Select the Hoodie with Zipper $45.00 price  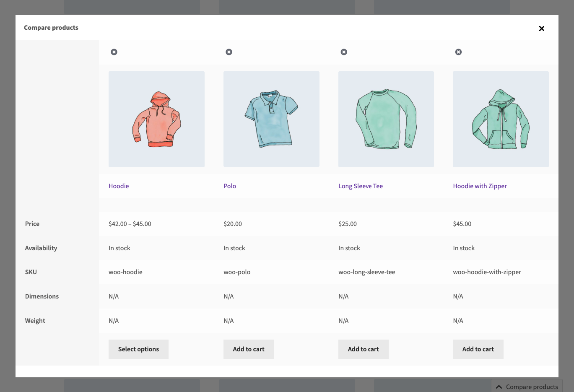[x=462, y=224]
